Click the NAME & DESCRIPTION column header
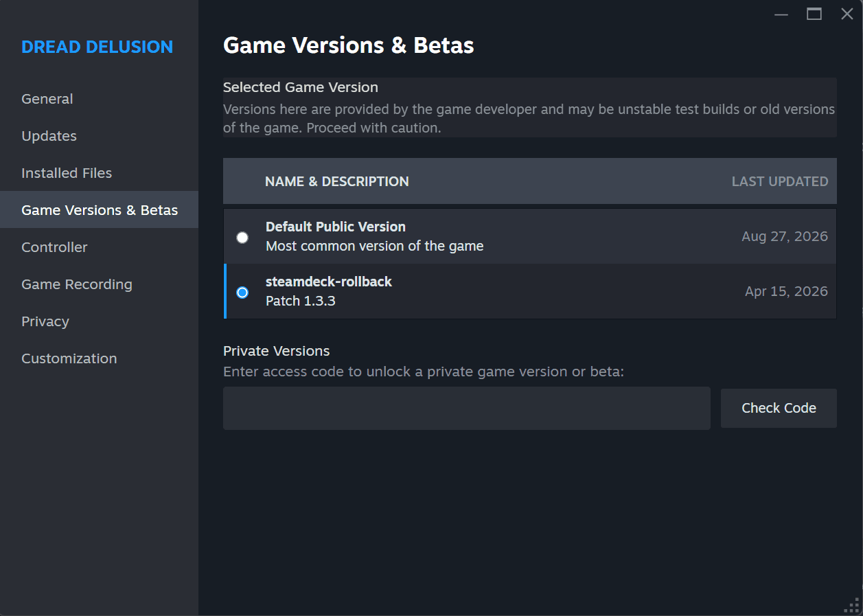The height and width of the screenshot is (616, 863). click(337, 181)
